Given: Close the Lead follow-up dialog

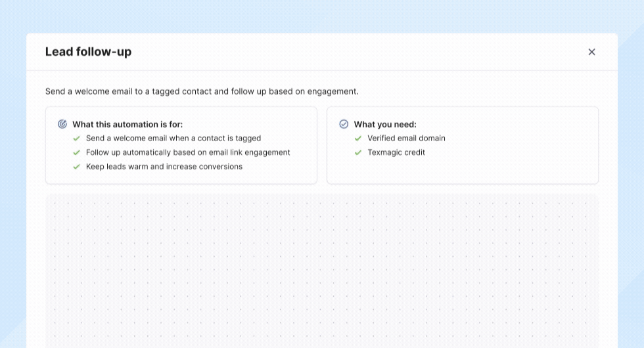Looking at the screenshot, I should 591,52.
